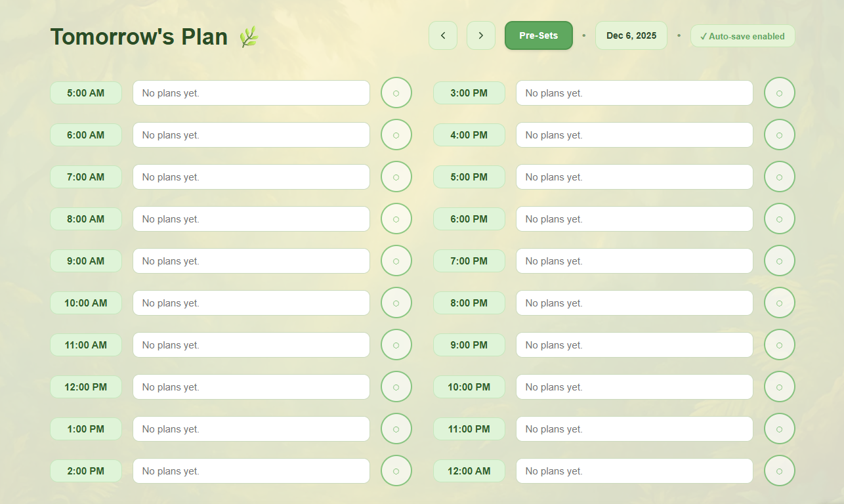This screenshot has height=504, width=844.
Task: Open the date picker via Dec 6, 2025
Action: pos(631,35)
